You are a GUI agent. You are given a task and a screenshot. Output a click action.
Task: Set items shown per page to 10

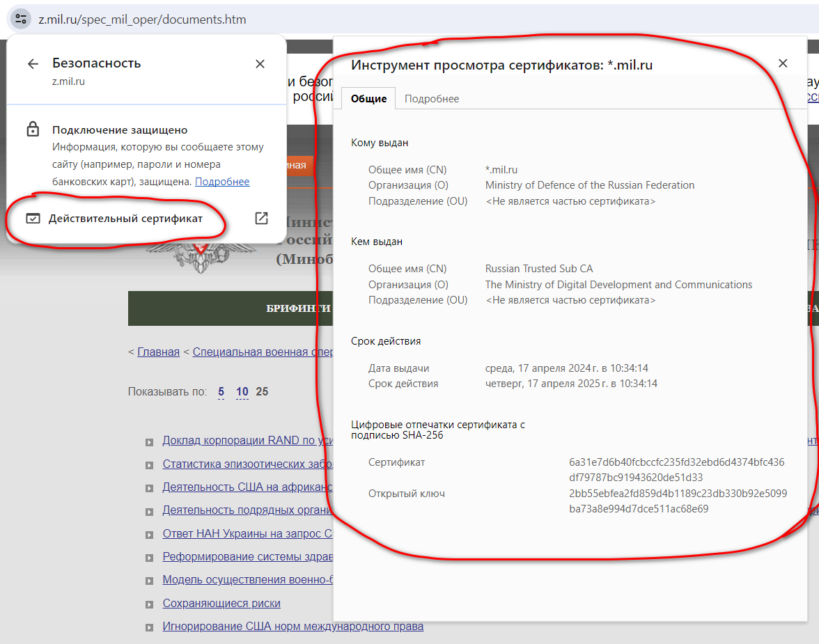pyautogui.click(x=242, y=392)
